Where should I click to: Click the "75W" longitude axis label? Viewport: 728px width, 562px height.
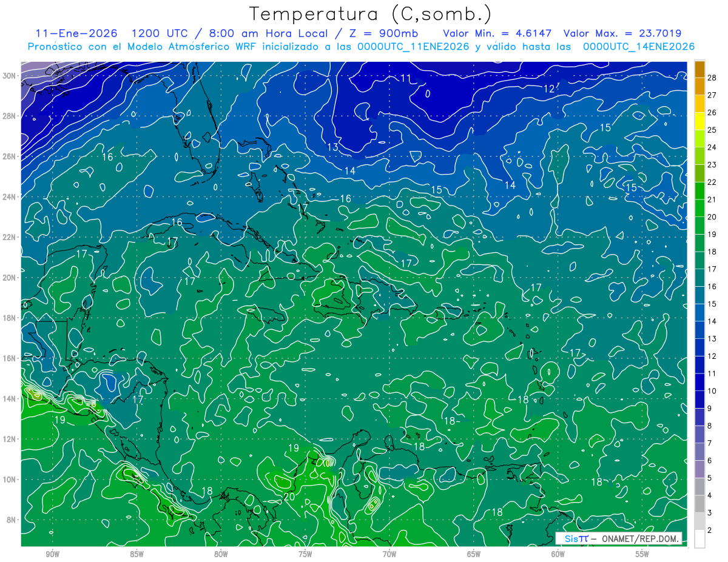[x=305, y=554]
